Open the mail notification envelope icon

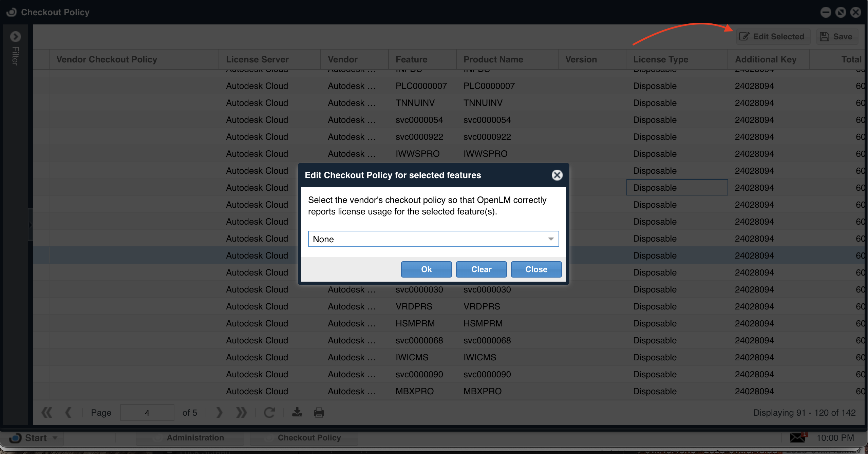tap(797, 437)
